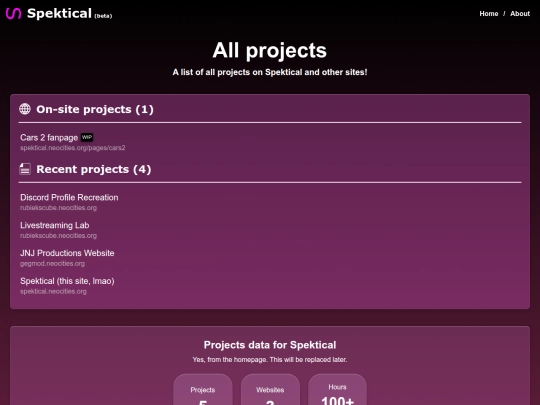This screenshot has width=540, height=405.
Task: Click spektical.neocities.org/pages/cars2 URL text
Action: pos(73,148)
